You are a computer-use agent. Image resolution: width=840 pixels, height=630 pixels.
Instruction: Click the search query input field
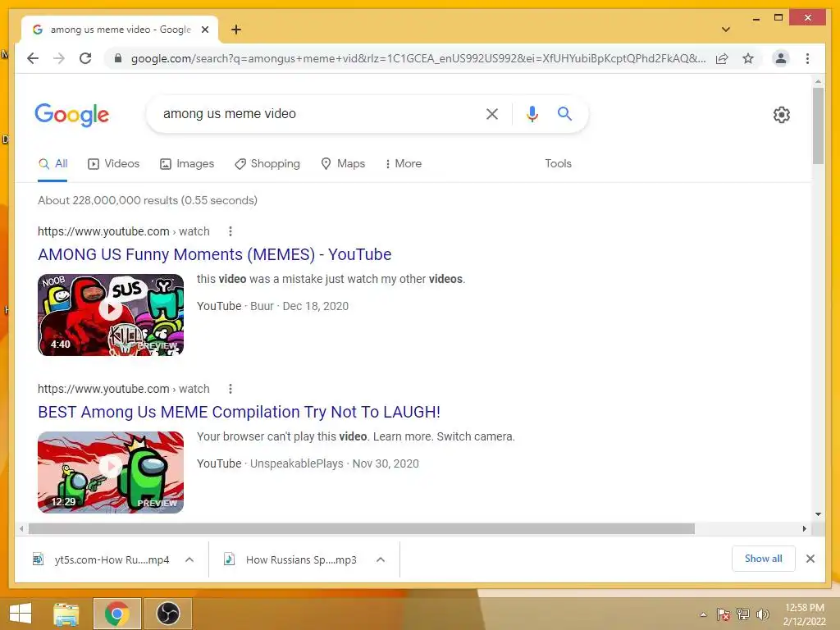pos(316,113)
